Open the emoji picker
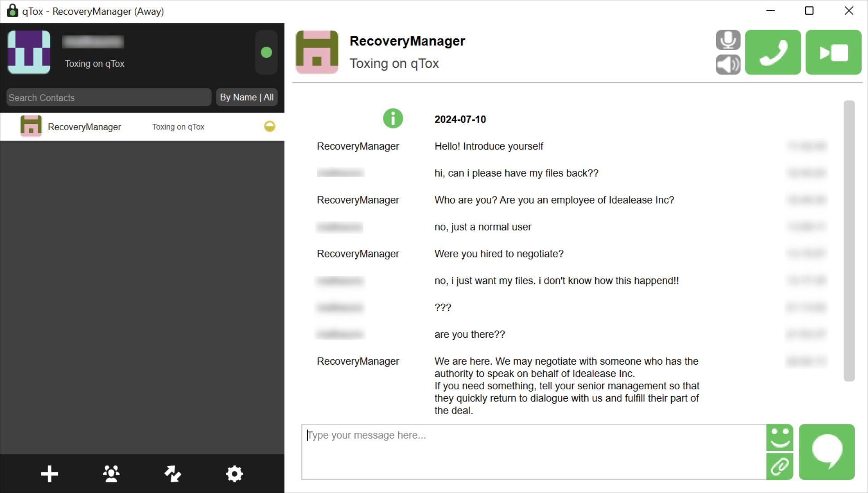 tap(780, 437)
